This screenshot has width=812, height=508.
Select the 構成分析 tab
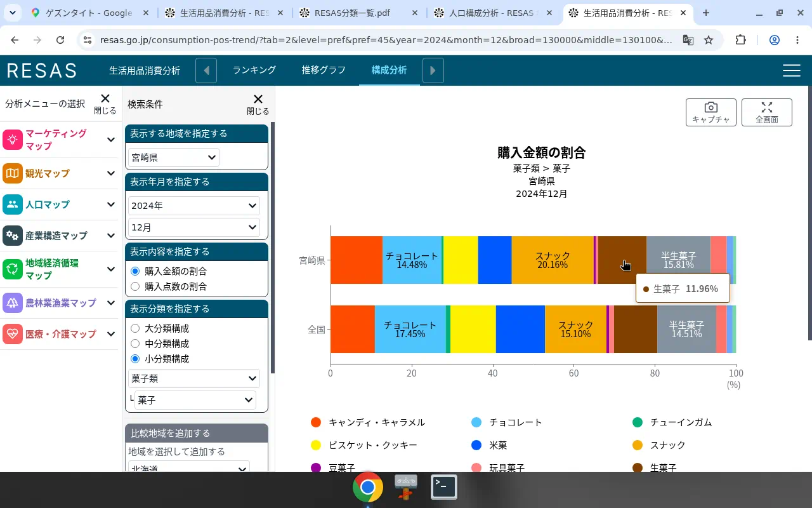[389, 70]
